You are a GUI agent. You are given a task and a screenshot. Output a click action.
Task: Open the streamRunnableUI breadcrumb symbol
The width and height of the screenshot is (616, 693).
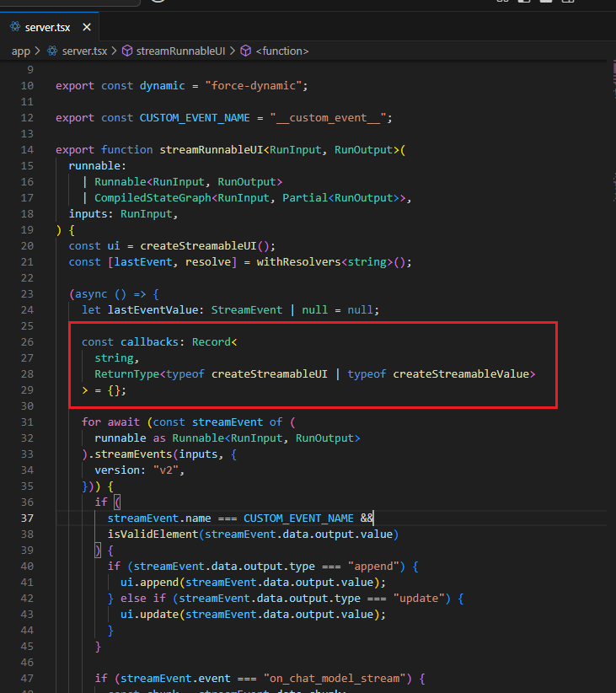pos(180,51)
